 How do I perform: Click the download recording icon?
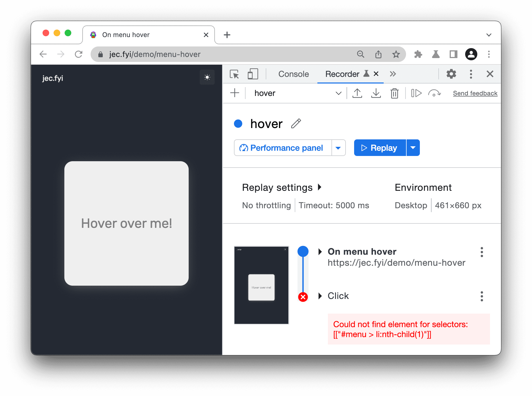click(x=376, y=93)
